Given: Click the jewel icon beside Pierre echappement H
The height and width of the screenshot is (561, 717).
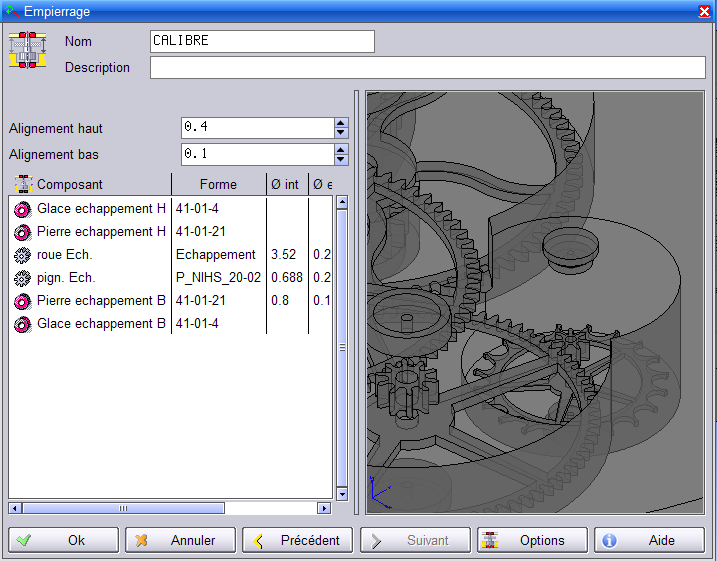Looking at the screenshot, I should 22,232.
